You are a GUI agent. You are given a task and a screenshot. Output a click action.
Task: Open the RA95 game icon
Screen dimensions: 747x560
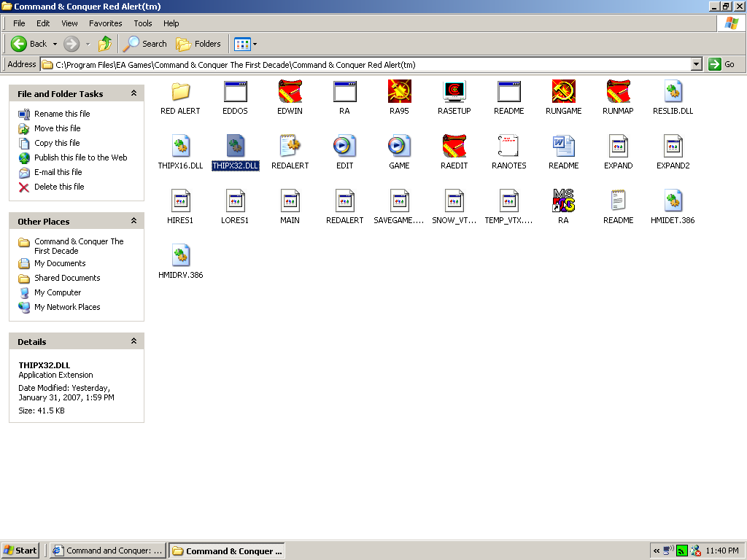pyautogui.click(x=399, y=92)
